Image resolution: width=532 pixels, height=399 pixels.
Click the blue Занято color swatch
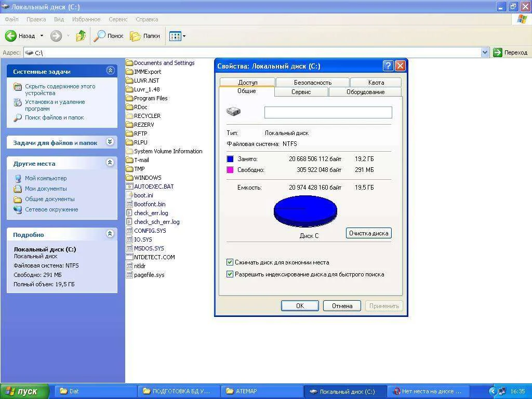230,159
